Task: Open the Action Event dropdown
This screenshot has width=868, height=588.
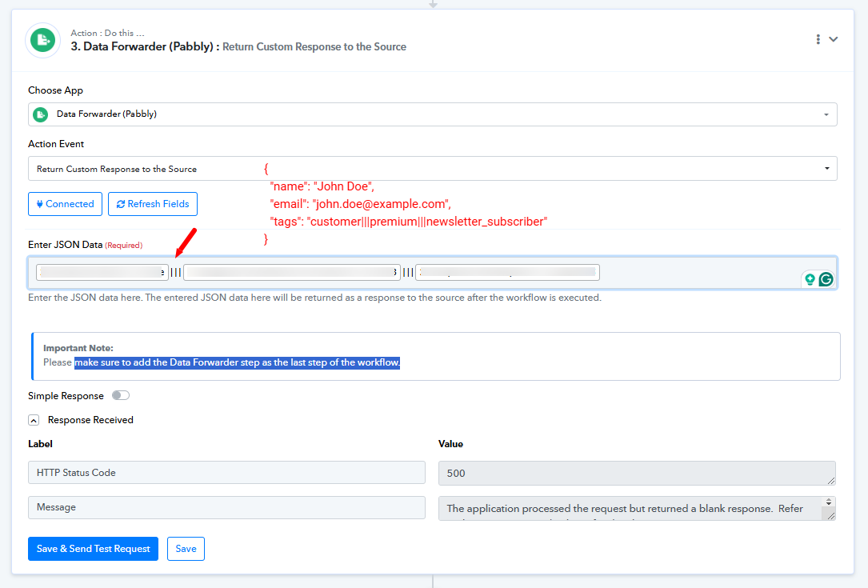Action: tap(432, 168)
